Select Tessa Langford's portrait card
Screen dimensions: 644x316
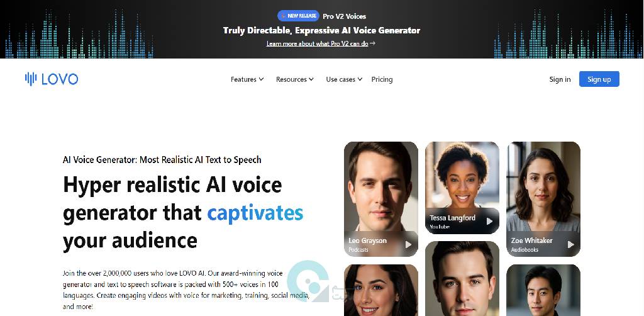[x=462, y=188]
